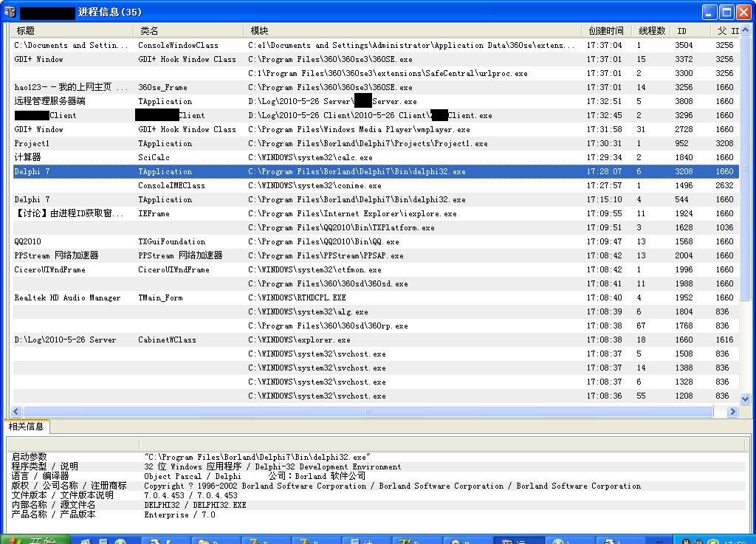The width and height of the screenshot is (756, 544).
Task: Select the 360rp.exe process row
Action: 376,326
